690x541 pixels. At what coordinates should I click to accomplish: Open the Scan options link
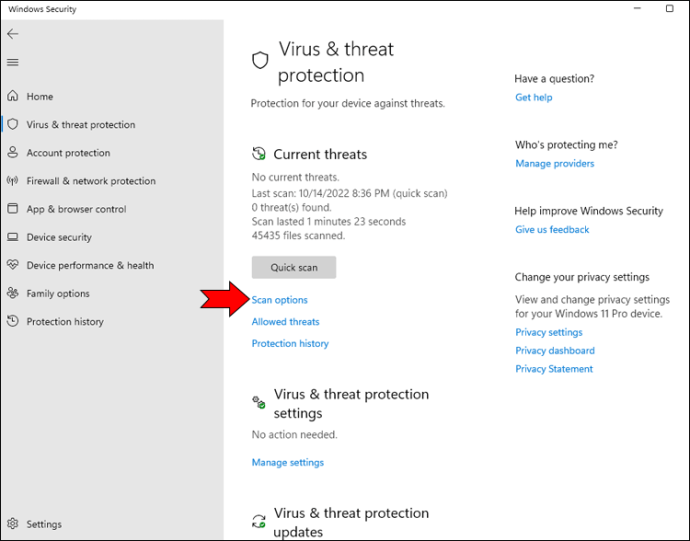tap(279, 300)
